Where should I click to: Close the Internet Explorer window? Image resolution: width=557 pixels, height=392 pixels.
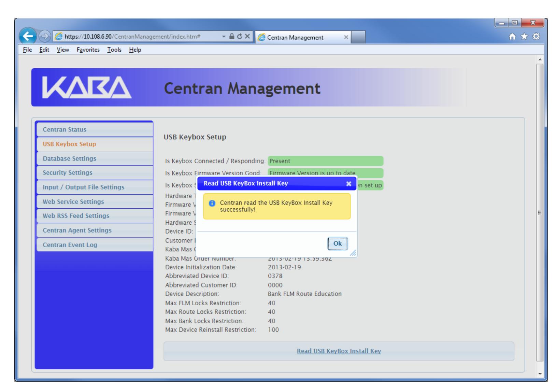click(x=533, y=22)
